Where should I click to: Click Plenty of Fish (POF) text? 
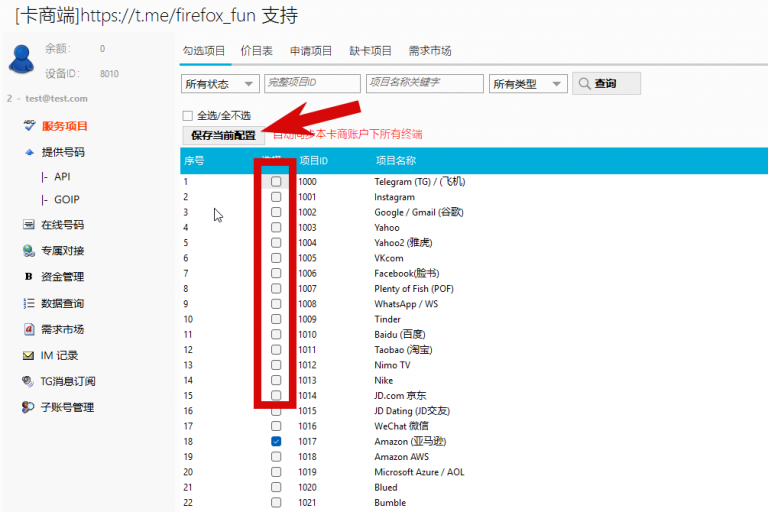click(414, 289)
